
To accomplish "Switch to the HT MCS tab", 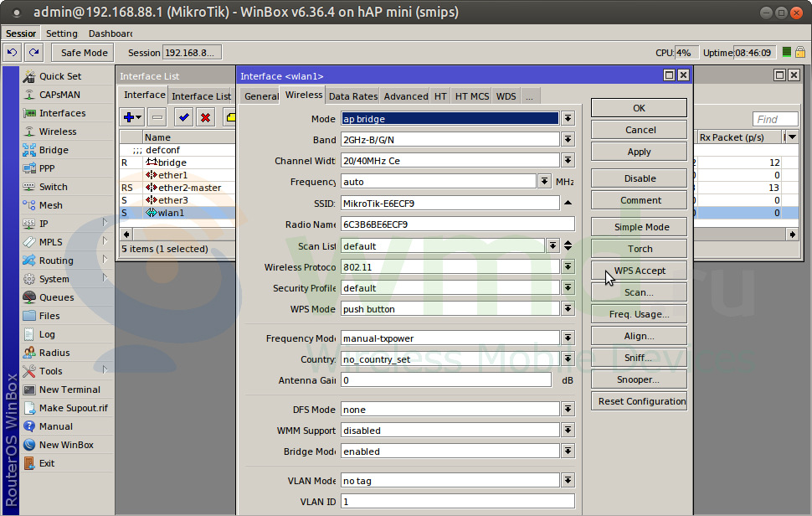I will tap(472, 95).
